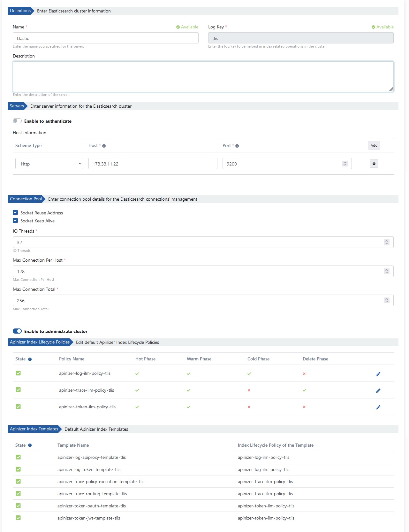Click the Add host button

(374, 145)
